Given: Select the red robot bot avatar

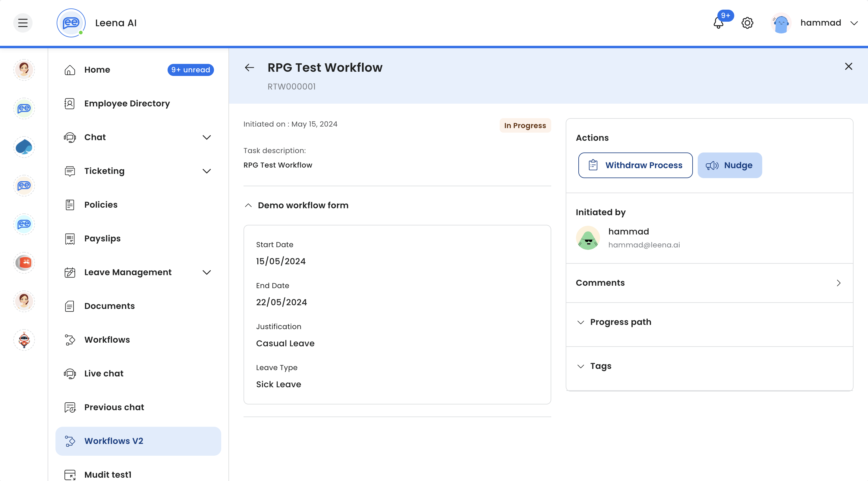Looking at the screenshot, I should [x=24, y=340].
